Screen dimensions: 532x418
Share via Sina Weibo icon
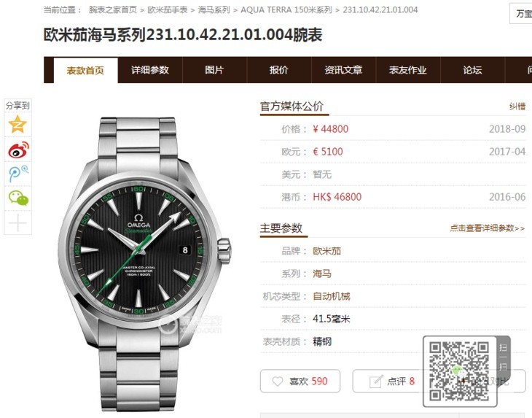(x=18, y=150)
